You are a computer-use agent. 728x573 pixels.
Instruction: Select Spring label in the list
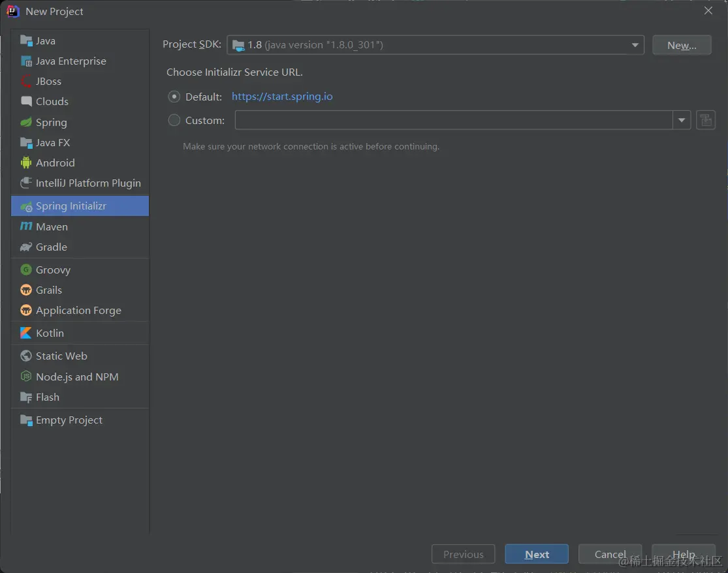[51, 123]
